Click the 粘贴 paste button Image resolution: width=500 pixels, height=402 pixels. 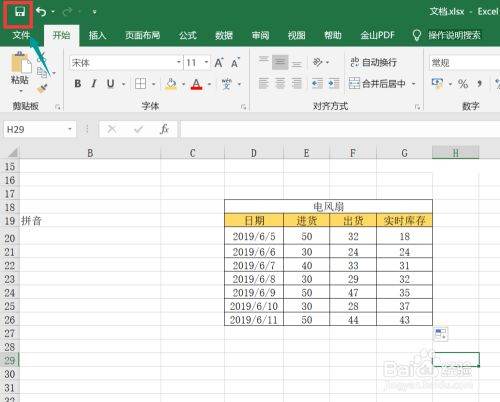click(20, 72)
